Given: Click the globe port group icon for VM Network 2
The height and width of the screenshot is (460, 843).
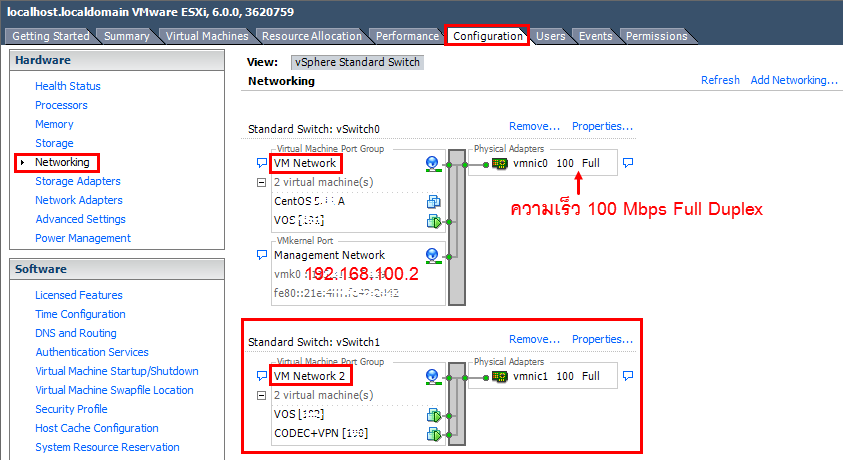Looking at the screenshot, I should [432, 377].
